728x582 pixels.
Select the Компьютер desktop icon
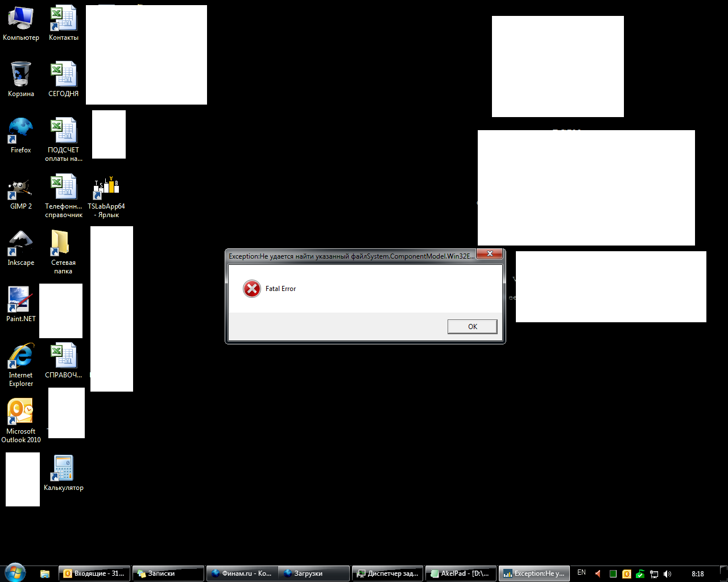21,24
